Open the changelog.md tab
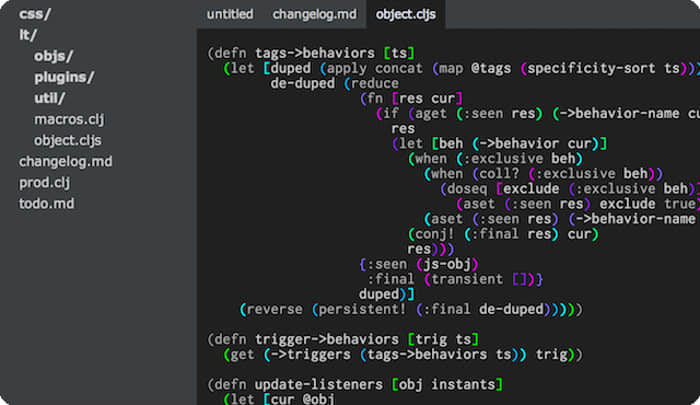The height and width of the screenshot is (405, 700). pyautogui.click(x=314, y=14)
